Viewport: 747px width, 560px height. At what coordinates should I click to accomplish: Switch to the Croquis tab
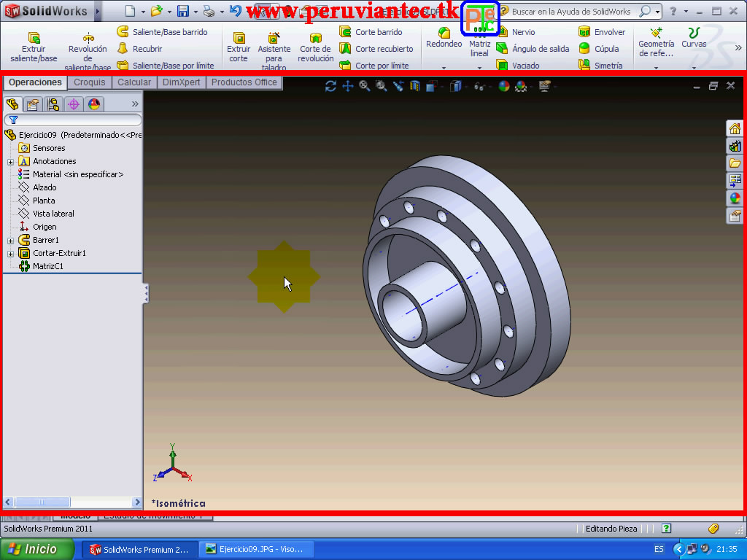pyautogui.click(x=89, y=82)
